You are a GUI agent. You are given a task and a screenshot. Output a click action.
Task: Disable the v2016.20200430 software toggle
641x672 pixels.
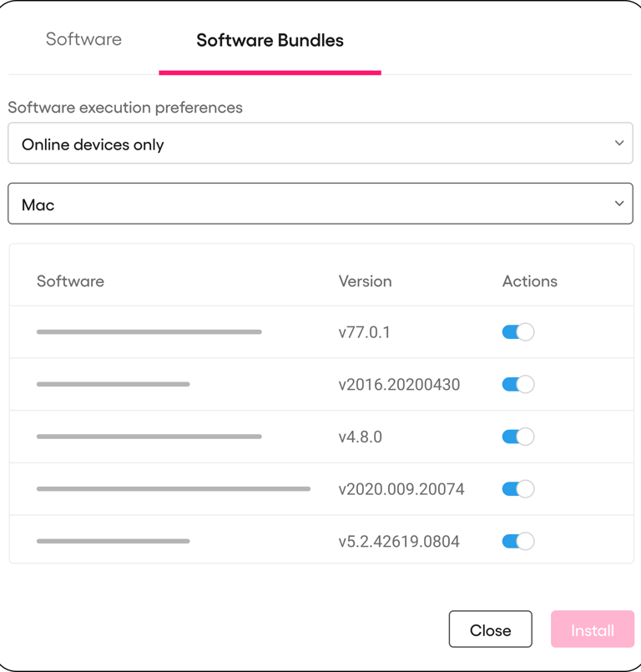pyautogui.click(x=517, y=385)
